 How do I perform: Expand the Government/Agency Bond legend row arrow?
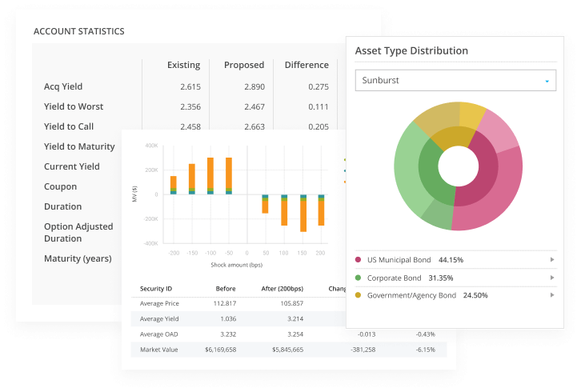click(x=551, y=295)
